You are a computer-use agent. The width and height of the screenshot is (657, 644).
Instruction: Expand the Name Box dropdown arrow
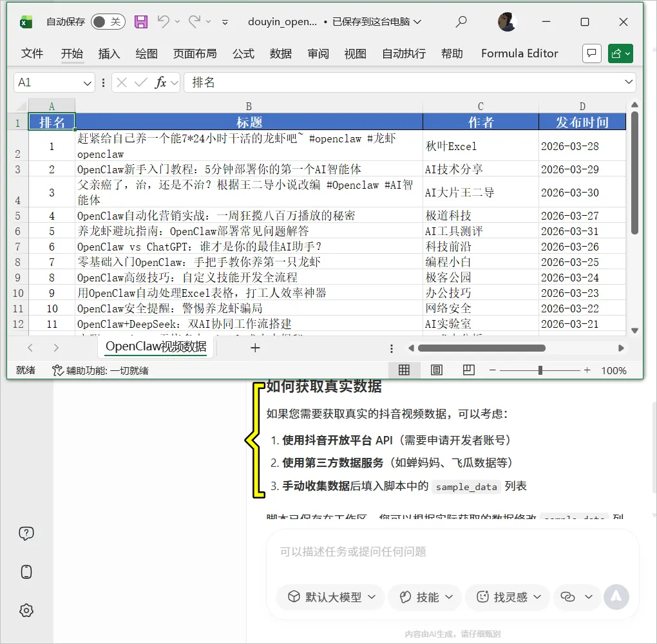pos(87,83)
